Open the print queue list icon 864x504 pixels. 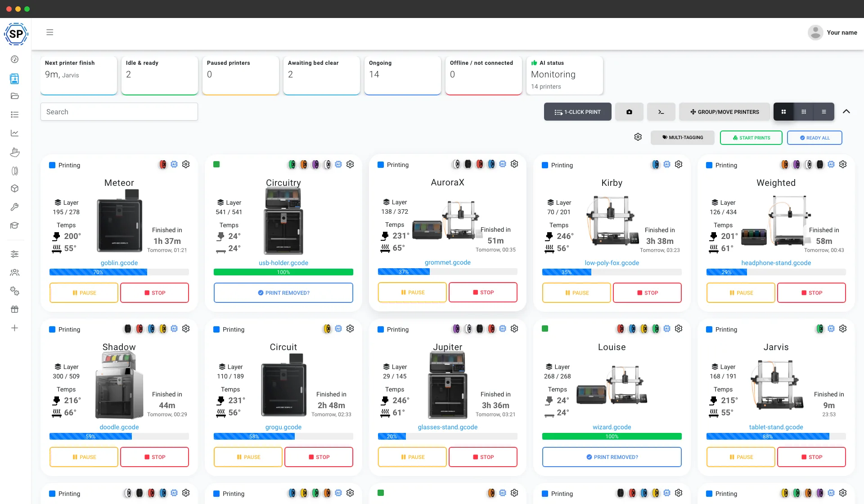(x=14, y=115)
